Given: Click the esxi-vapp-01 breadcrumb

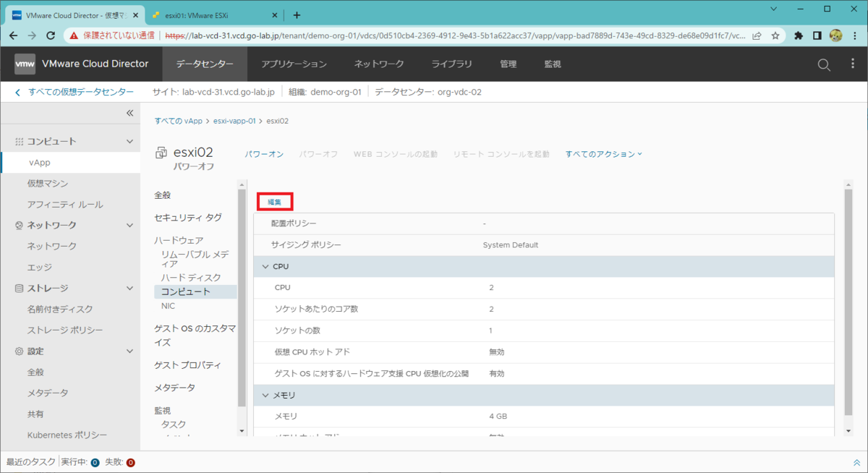Looking at the screenshot, I should click(x=235, y=121).
